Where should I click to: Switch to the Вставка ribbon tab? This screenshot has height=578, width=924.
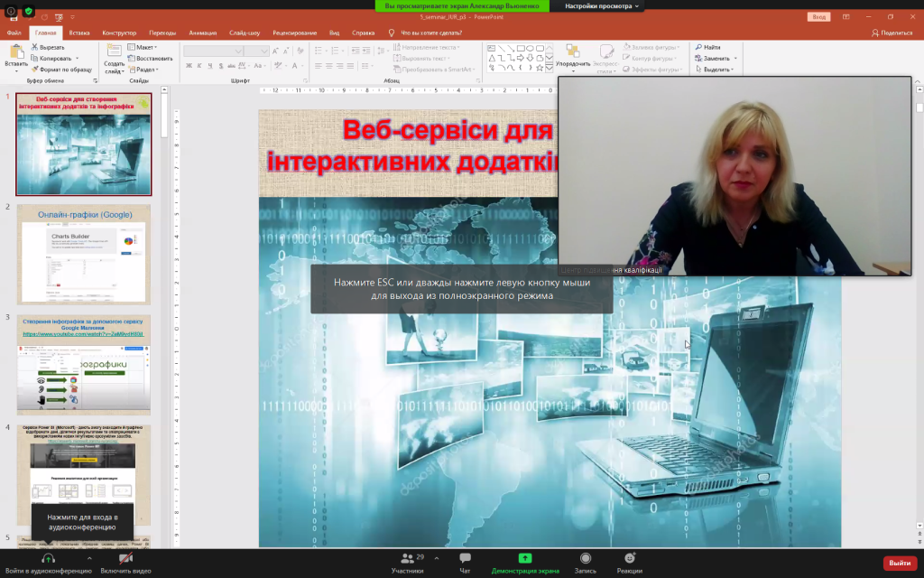pyautogui.click(x=79, y=33)
